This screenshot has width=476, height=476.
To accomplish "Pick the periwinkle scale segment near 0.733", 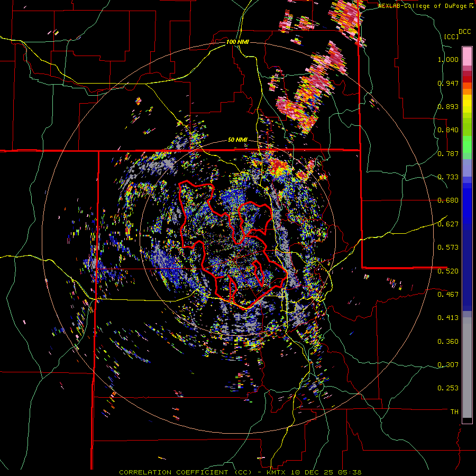I will point(467,168).
